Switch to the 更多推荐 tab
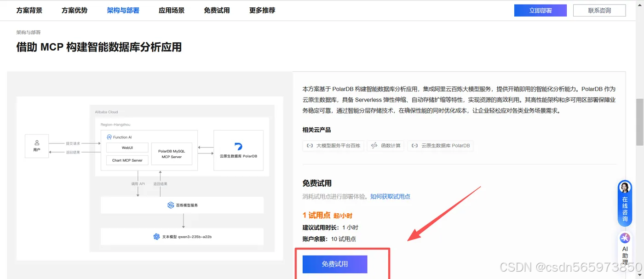The height and width of the screenshot is (279, 644). (x=261, y=10)
